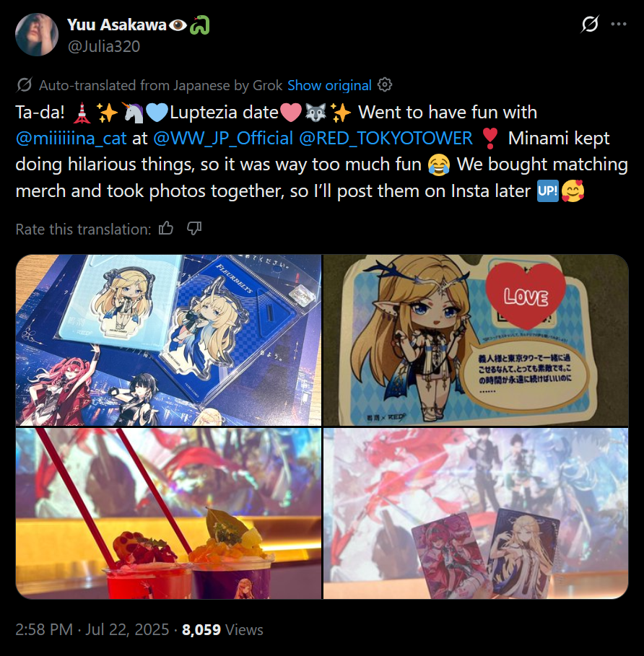
Task: Open the @RED_TOKYOTOWER mention
Action: click(x=386, y=138)
